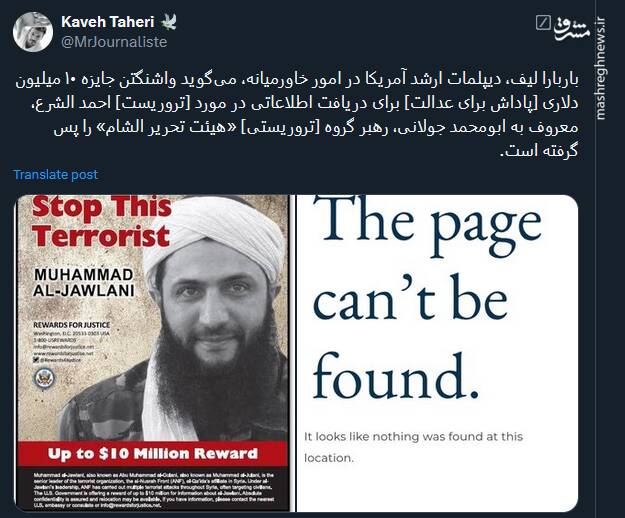Image resolution: width=625 pixels, height=518 pixels.
Task: Click the Stop This Terrorist red headline
Action: point(102,222)
